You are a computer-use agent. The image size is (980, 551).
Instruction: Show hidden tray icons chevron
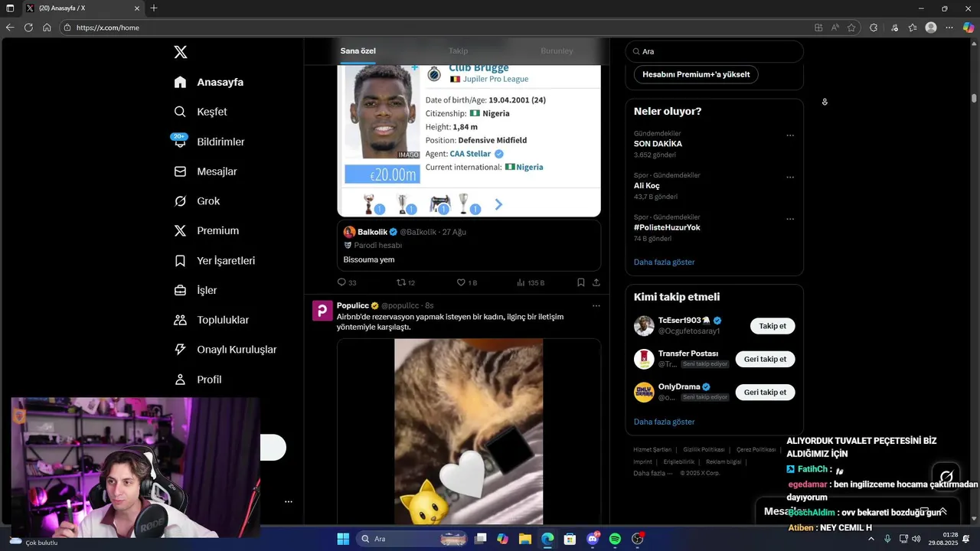point(871,539)
